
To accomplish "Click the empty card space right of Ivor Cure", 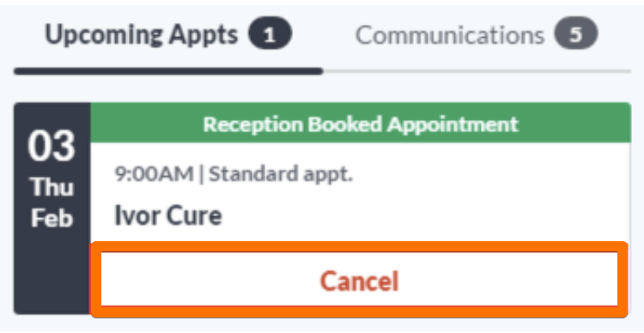I will tap(423, 215).
